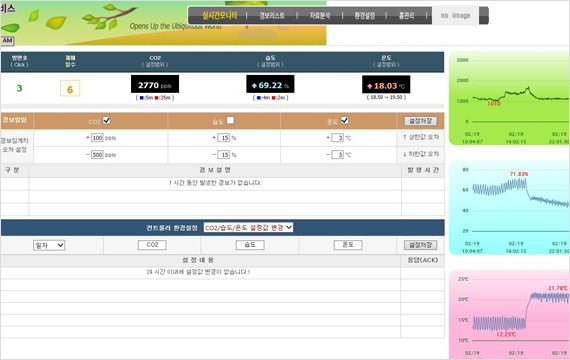
Task: Click the message 24 시간 이내에 설정값 변경이 없습니다 !
Action: (x=198, y=272)
